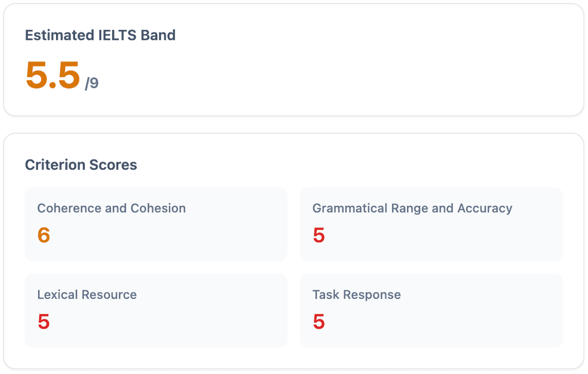Screen dimensions: 588x374
Task: Click the Task Response label
Action: pos(357,295)
